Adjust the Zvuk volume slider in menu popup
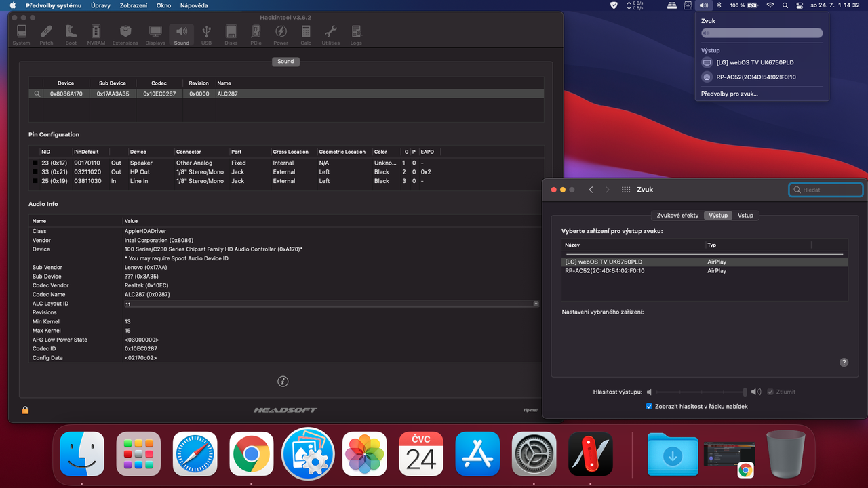Viewport: 868px width, 488px height. point(762,33)
